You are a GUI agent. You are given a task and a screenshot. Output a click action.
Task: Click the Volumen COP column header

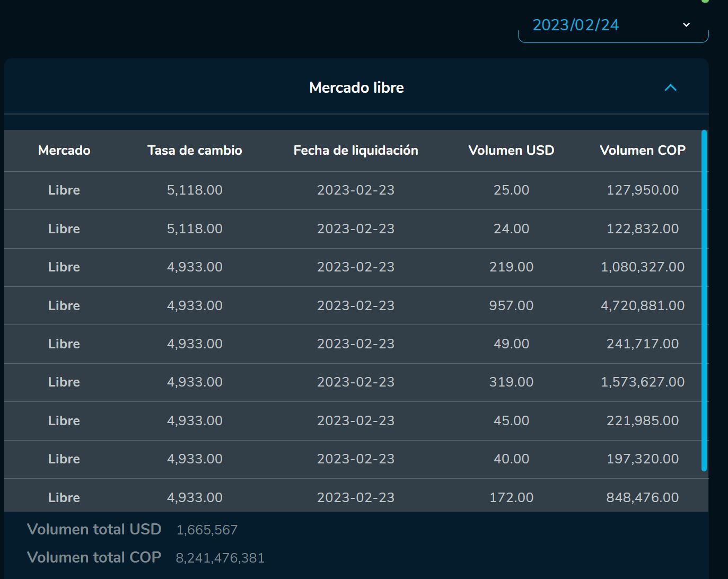(x=642, y=151)
